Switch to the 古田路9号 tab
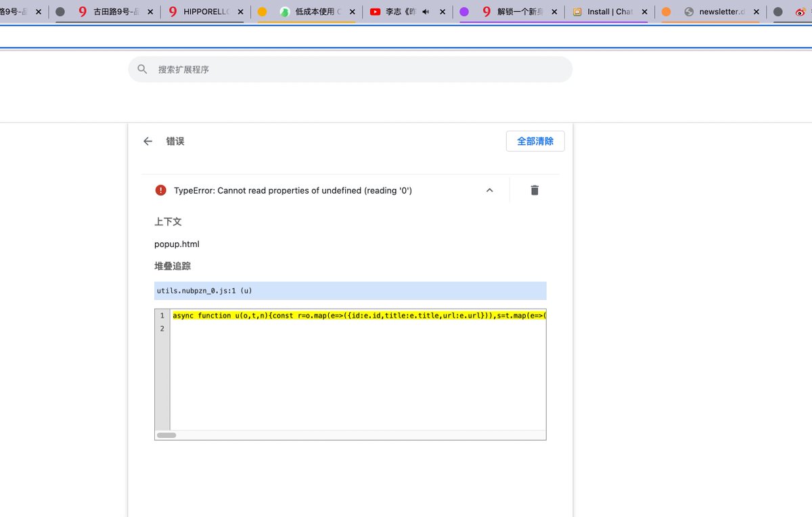Screen dimensions: 812x517 click(115, 12)
